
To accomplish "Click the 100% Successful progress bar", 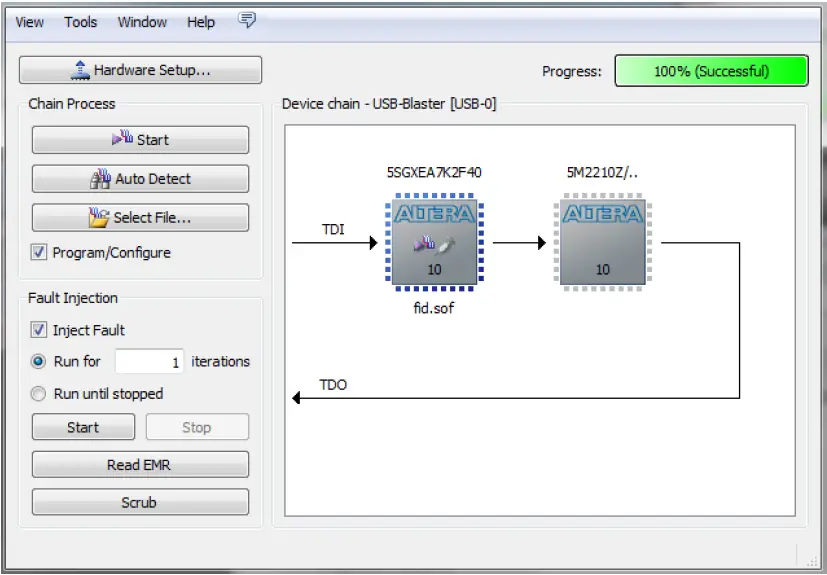I will [711, 71].
